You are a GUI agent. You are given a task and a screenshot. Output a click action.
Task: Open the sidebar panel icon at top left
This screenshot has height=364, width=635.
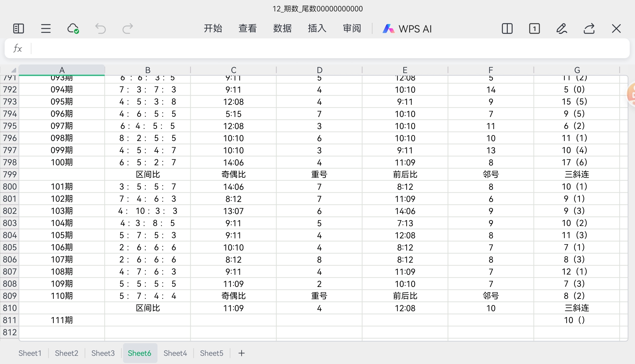18,28
